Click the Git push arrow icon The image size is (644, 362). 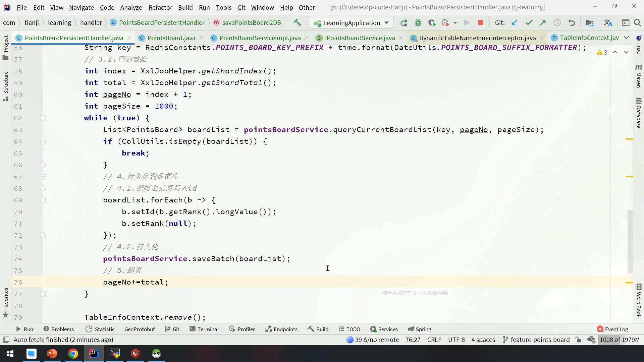[x=543, y=23]
